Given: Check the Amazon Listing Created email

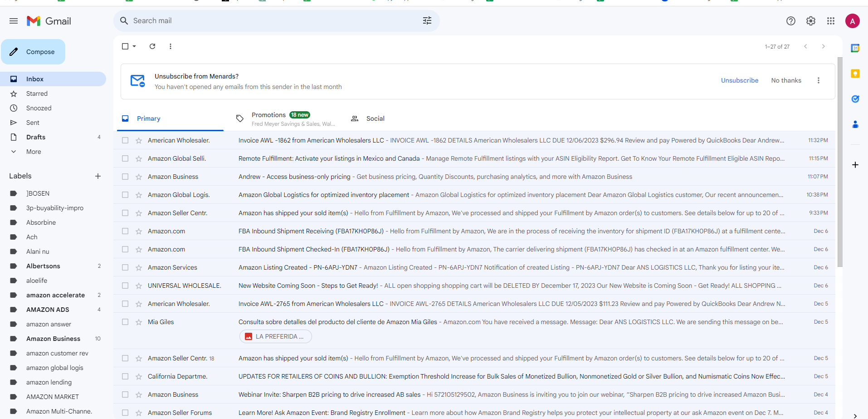Looking at the screenshot, I should coord(125,267).
